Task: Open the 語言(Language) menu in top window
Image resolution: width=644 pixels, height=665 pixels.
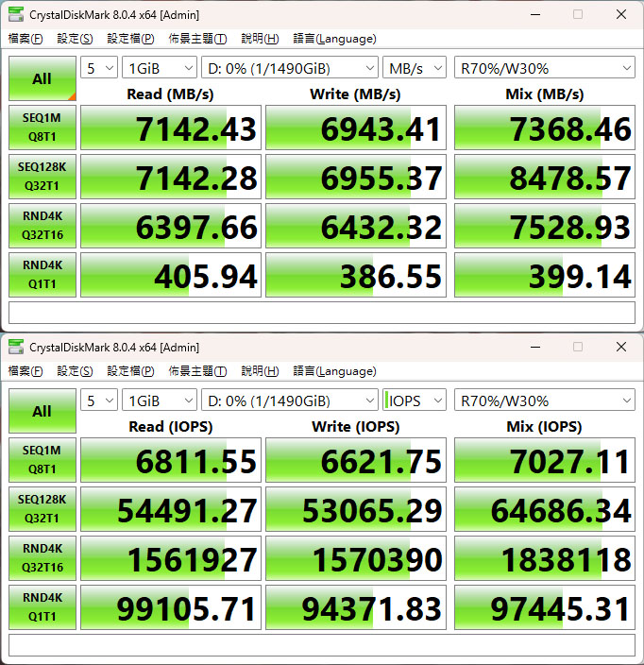Action: pyautogui.click(x=334, y=39)
